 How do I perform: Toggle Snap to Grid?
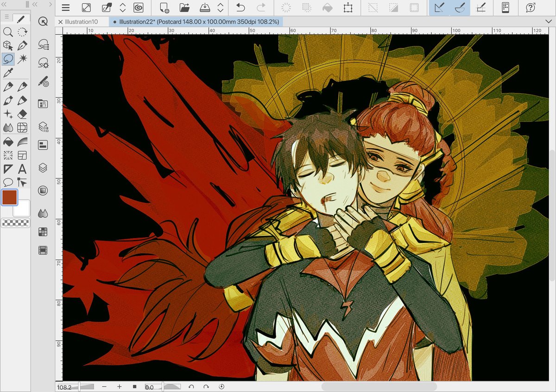pyautogui.click(x=480, y=7)
